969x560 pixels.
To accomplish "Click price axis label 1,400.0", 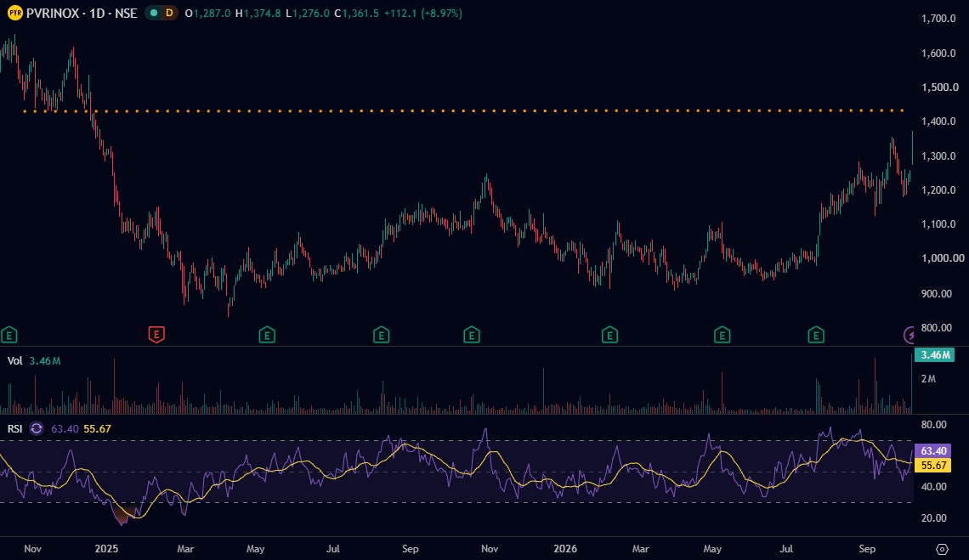I will [x=938, y=122].
